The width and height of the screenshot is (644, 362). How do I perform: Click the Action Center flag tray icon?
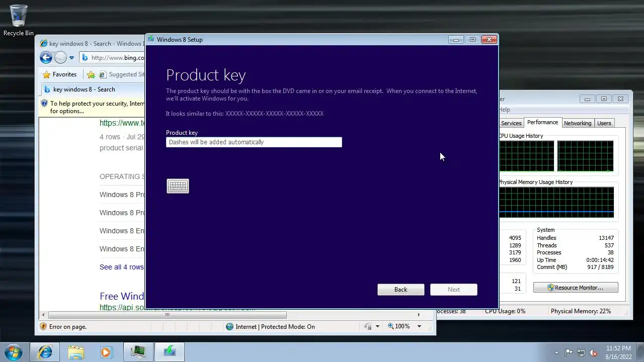point(569,352)
